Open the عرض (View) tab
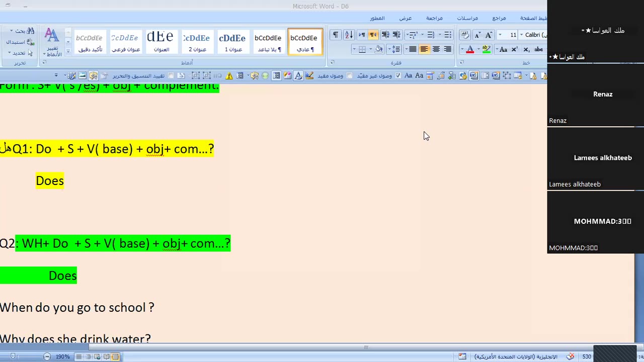The width and height of the screenshot is (644, 362). pos(406,18)
